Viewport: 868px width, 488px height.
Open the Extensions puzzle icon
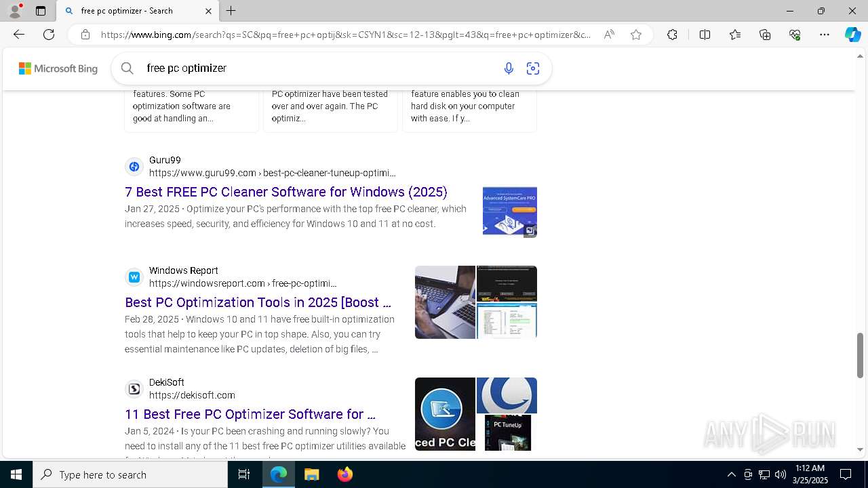[672, 35]
